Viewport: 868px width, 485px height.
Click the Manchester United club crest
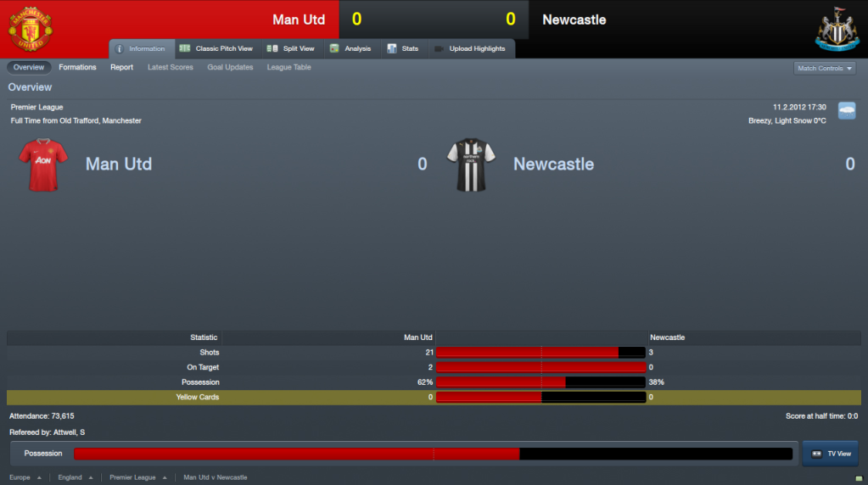[x=31, y=29]
